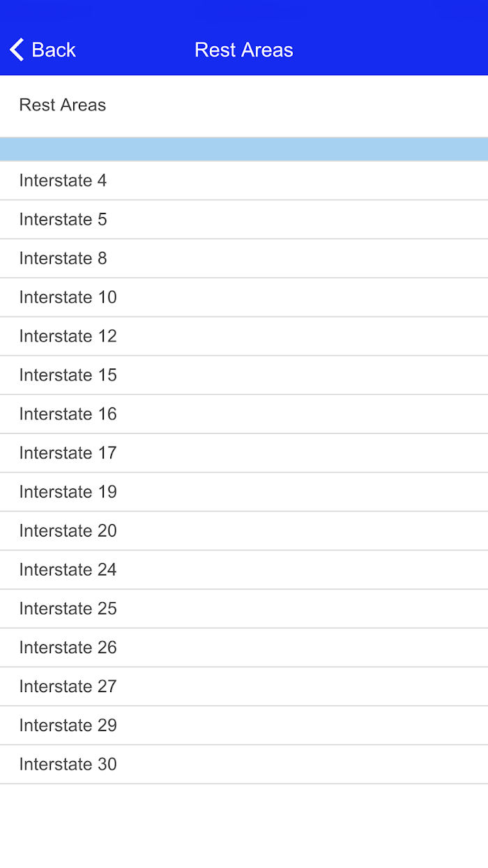488x868 pixels.
Task: Select Interstate 5 from the list
Action: click(x=244, y=220)
